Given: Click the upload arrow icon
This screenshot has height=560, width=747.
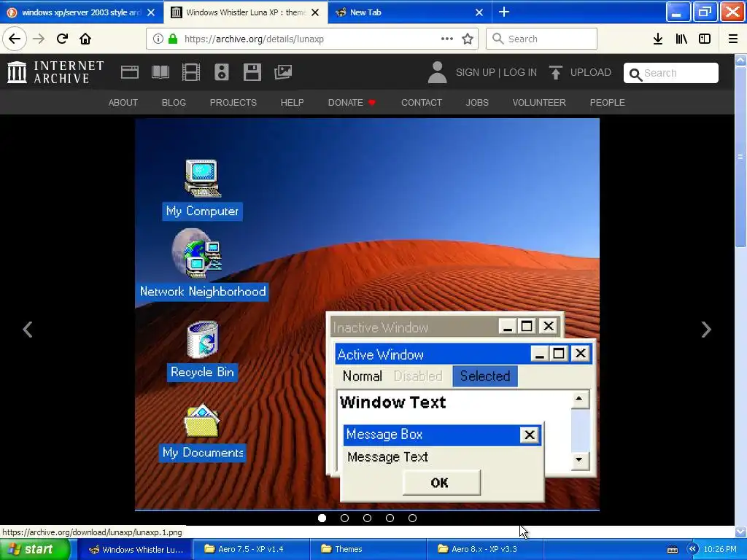Looking at the screenshot, I should (x=555, y=72).
